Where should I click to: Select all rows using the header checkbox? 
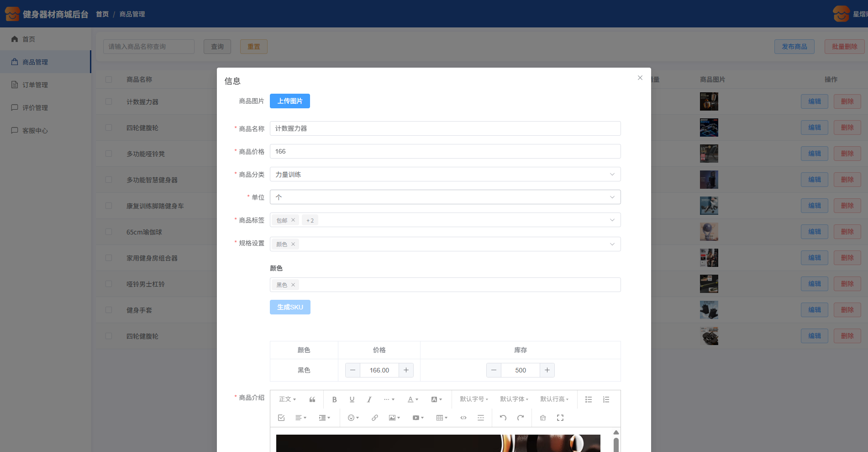(x=109, y=80)
